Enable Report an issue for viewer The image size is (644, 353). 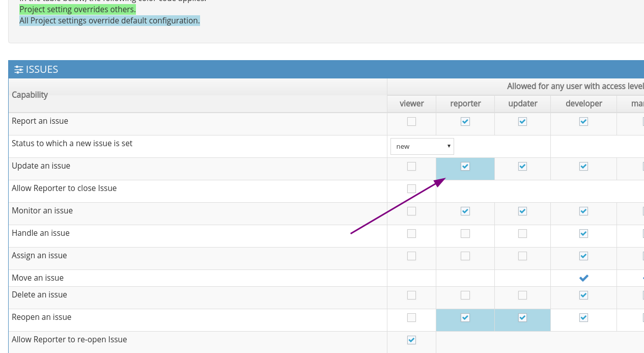[x=411, y=122]
